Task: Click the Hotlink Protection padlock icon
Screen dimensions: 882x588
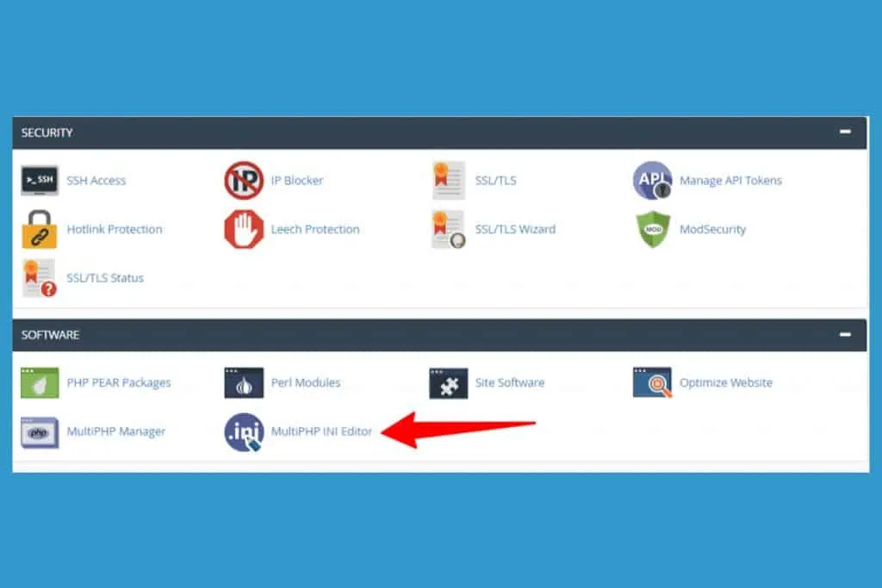Action: pyautogui.click(x=40, y=229)
